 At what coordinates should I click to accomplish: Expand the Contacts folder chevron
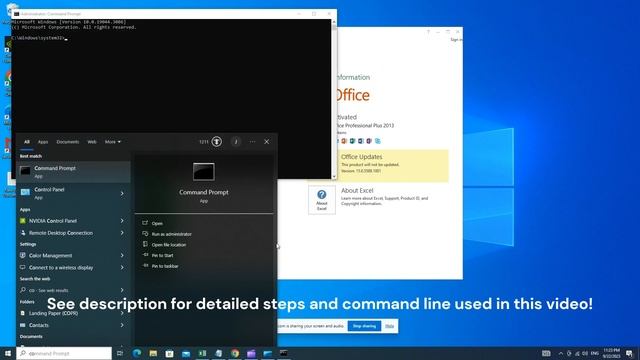[x=122, y=325]
